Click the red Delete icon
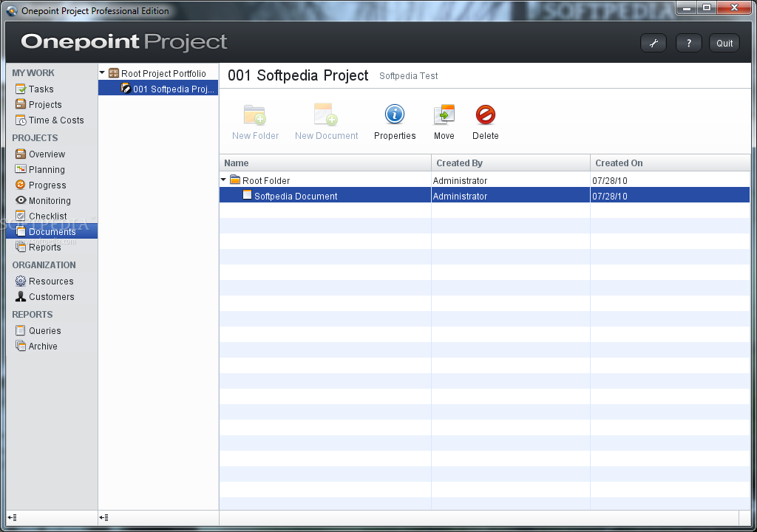This screenshot has height=532, width=757. tap(485, 115)
